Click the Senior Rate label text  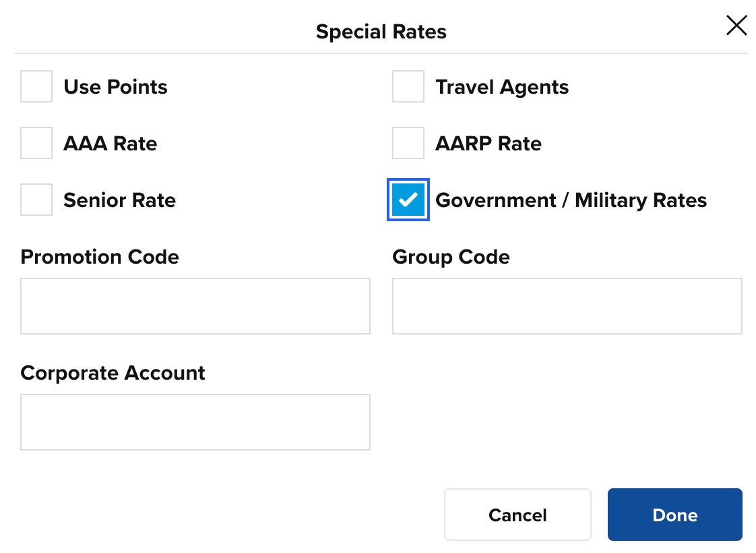(x=119, y=200)
